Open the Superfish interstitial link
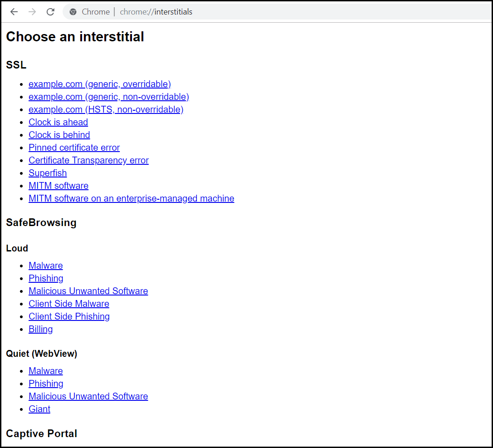493x448 pixels. point(48,173)
